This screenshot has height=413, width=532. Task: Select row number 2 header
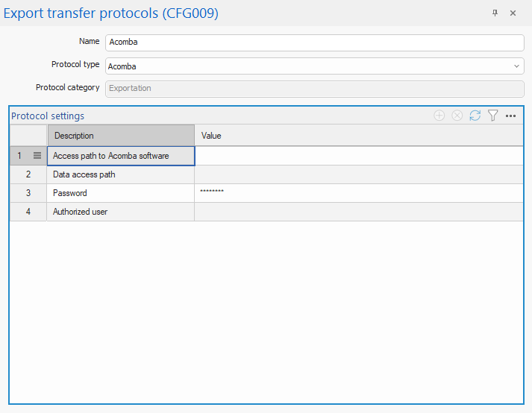tap(28, 174)
